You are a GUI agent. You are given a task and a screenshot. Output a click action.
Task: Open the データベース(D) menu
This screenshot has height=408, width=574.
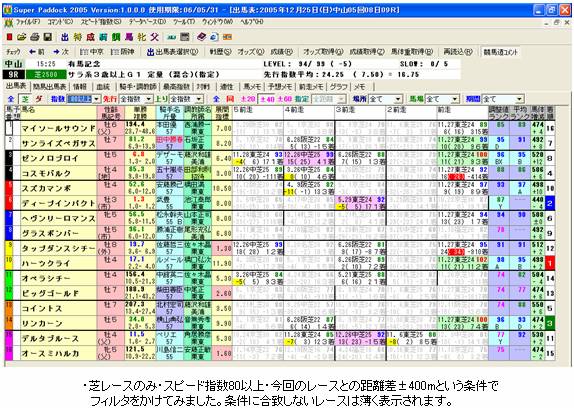[147, 22]
